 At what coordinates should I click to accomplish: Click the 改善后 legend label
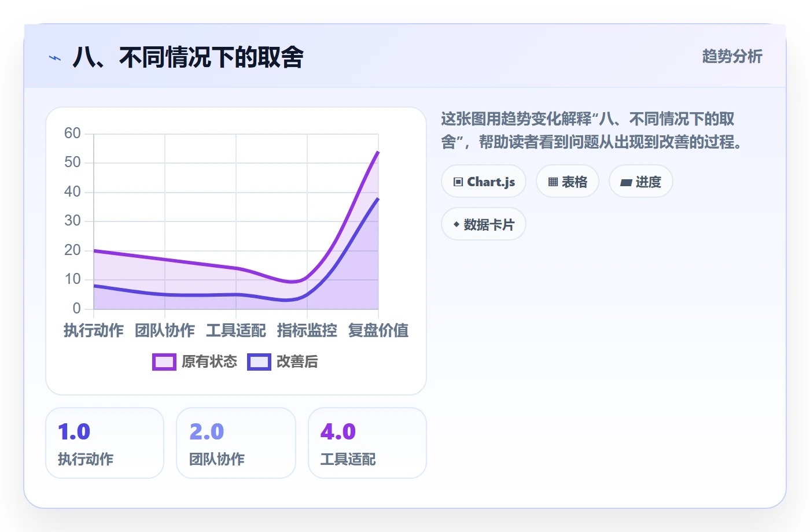point(297,362)
